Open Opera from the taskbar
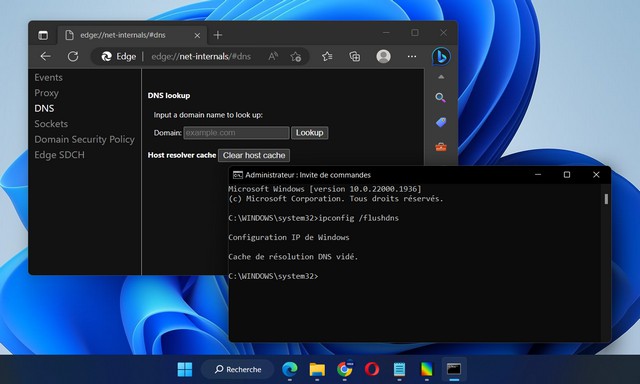 click(x=371, y=369)
